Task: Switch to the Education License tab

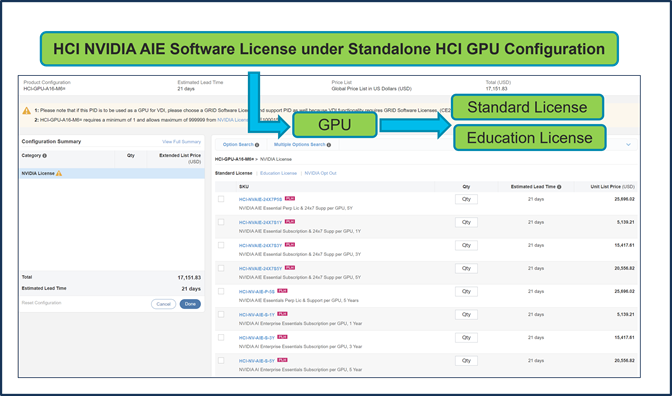Action: click(278, 173)
